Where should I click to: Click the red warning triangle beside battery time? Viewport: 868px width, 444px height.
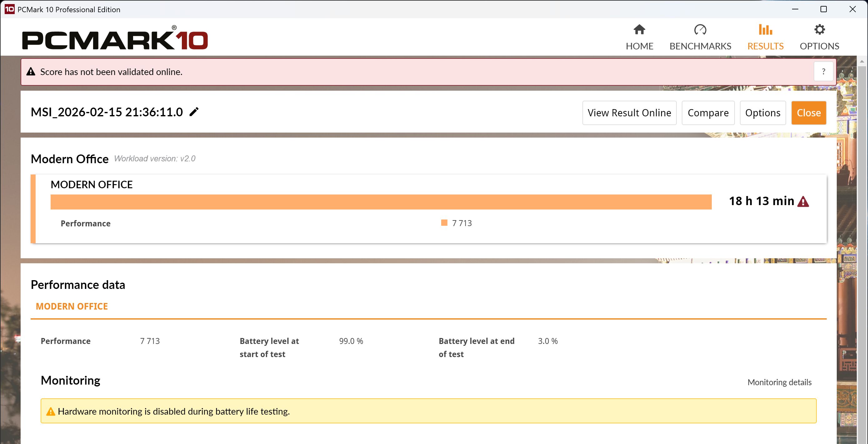[x=803, y=202]
